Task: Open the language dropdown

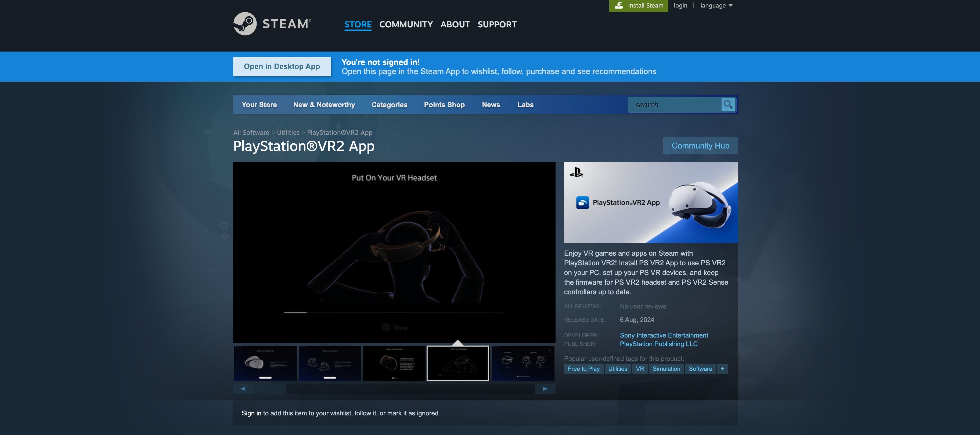Action: (716, 5)
